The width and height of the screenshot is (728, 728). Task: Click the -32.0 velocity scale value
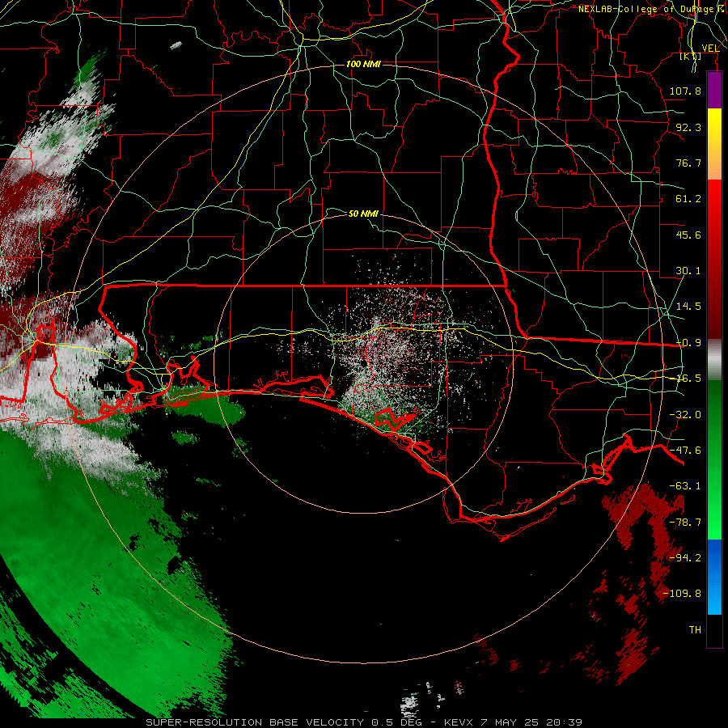tap(685, 415)
